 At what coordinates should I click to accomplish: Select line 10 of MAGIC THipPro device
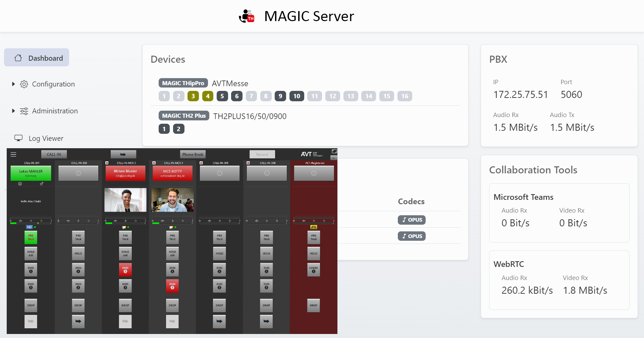(x=297, y=96)
